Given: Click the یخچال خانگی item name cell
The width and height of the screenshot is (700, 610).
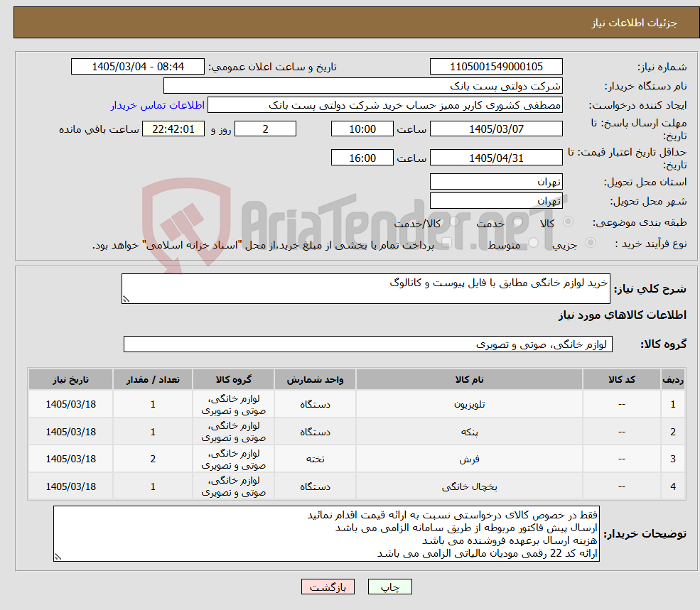Looking at the screenshot, I should click(469, 486).
